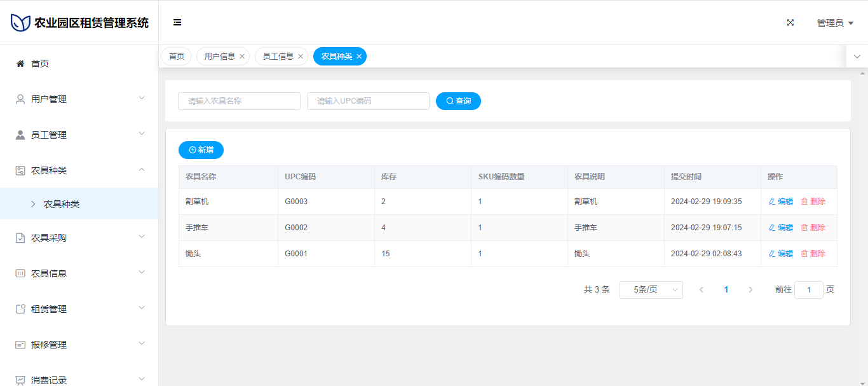Delete the 锄头 row

click(x=813, y=254)
